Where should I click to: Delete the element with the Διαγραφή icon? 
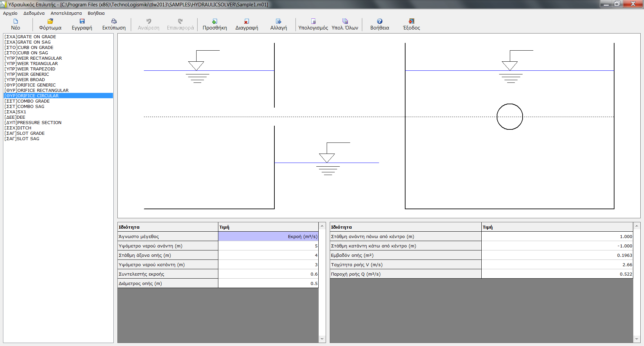click(247, 21)
